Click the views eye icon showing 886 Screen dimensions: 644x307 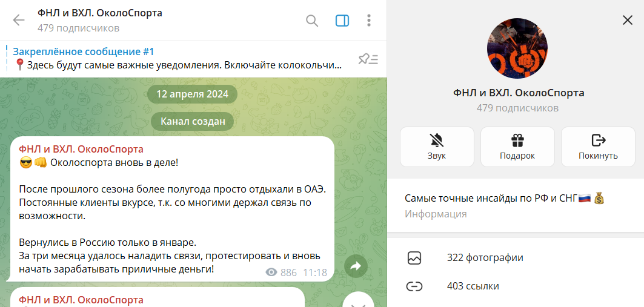pyautogui.click(x=271, y=272)
